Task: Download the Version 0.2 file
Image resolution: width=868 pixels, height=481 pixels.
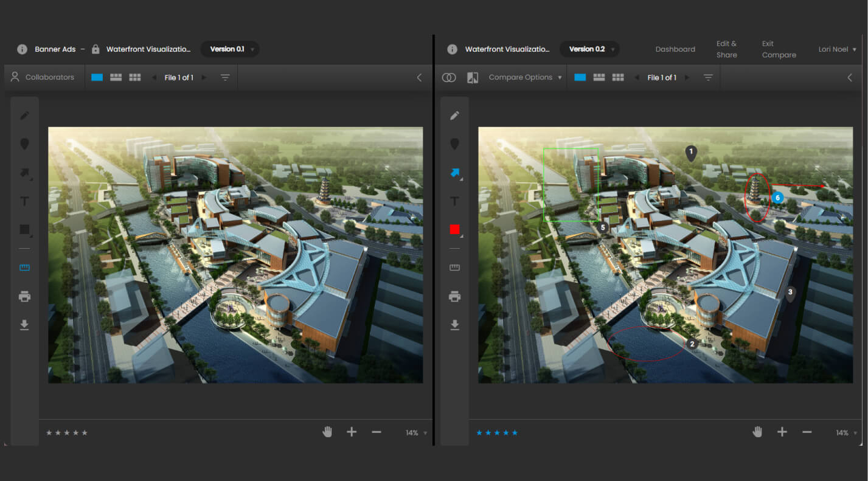Action: pyautogui.click(x=454, y=325)
